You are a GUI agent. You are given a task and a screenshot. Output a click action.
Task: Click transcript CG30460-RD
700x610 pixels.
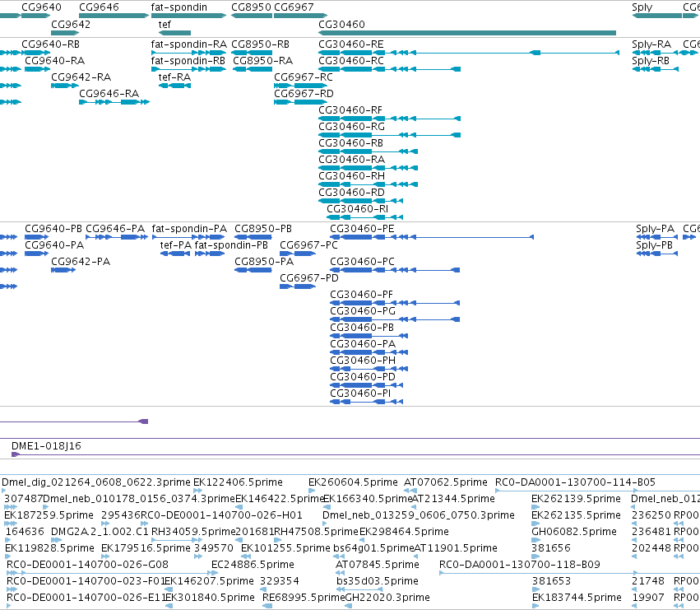point(351,193)
